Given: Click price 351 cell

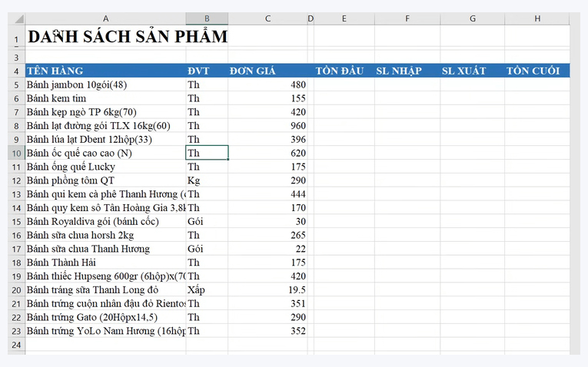Looking at the screenshot, I should (x=267, y=303).
